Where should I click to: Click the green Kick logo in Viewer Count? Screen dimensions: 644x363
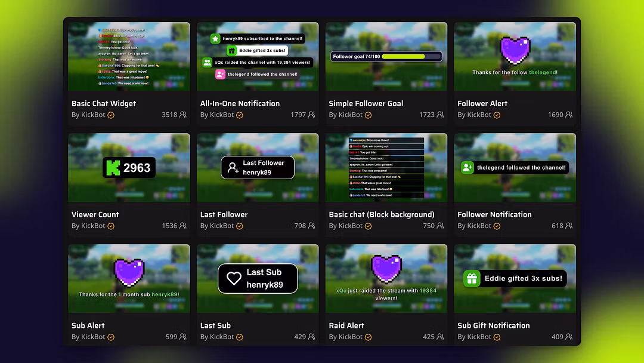pos(113,168)
